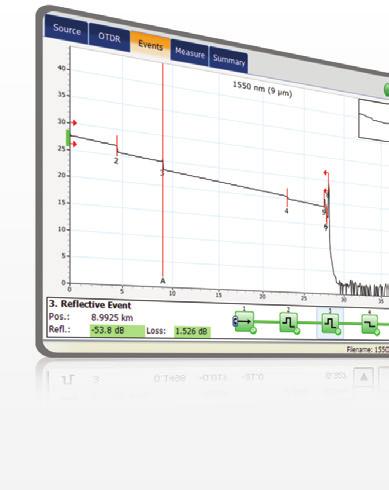Click the green launch level bar on axis

point(68,138)
